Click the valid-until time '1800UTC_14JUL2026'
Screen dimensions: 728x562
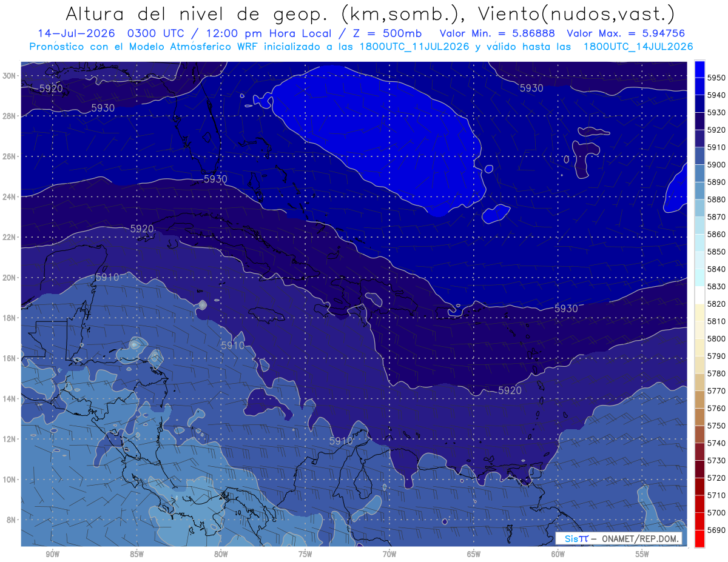pyautogui.click(x=638, y=46)
